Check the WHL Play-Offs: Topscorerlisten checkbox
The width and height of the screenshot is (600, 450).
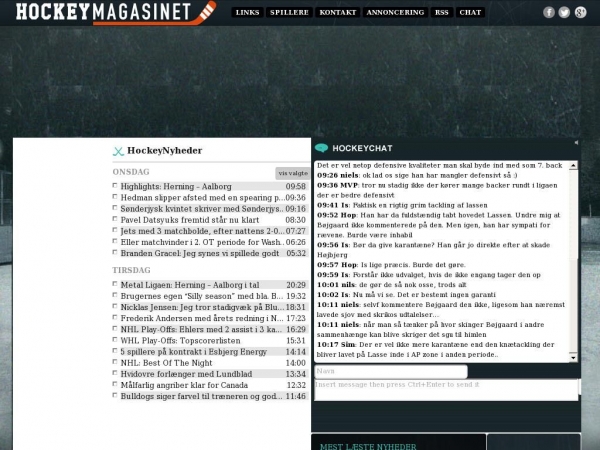(115, 339)
